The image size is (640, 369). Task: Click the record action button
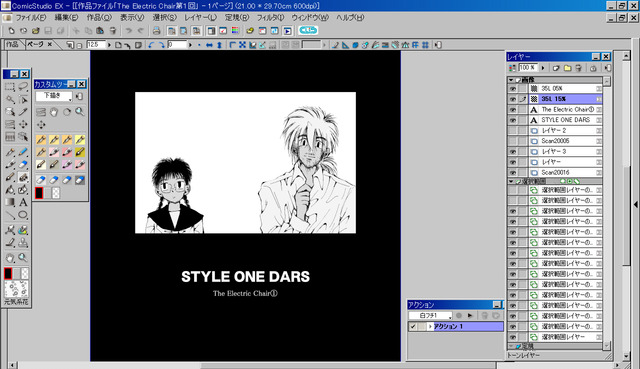(459, 316)
